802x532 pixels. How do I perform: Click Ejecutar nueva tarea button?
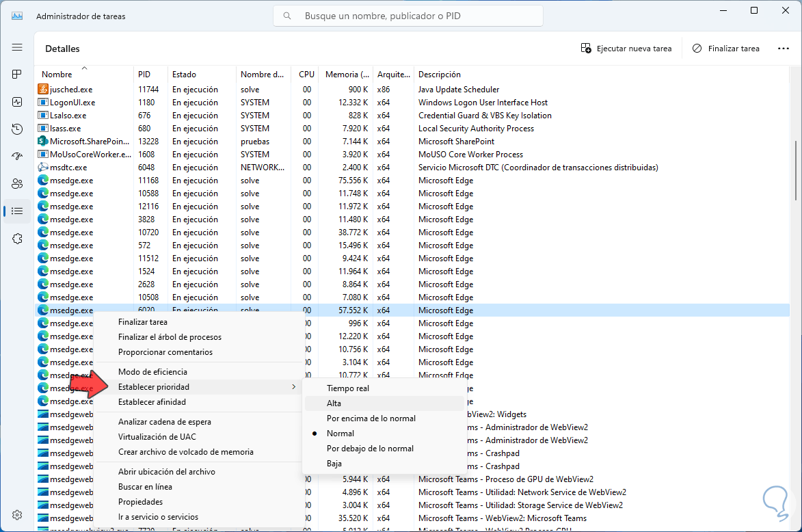[626, 49]
